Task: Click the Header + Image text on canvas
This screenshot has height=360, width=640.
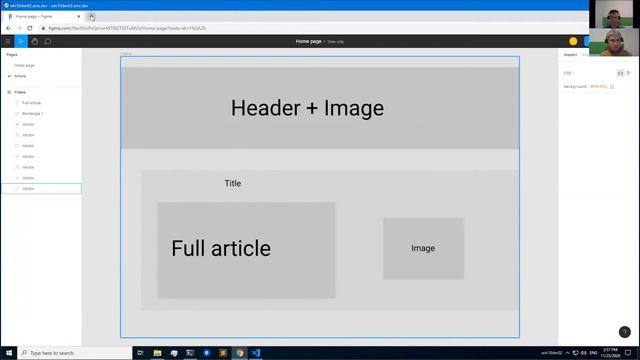Action: coord(307,108)
